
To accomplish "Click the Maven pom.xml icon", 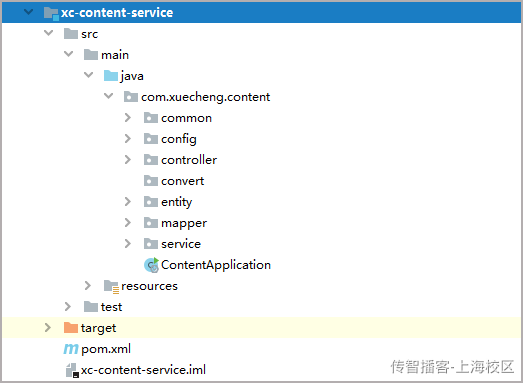I will [71, 349].
